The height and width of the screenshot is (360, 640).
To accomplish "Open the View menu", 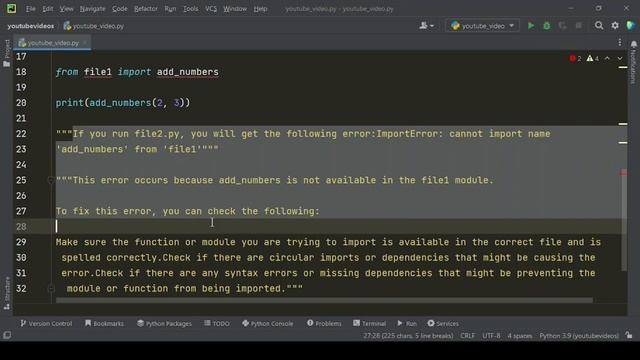I will coord(66,9).
